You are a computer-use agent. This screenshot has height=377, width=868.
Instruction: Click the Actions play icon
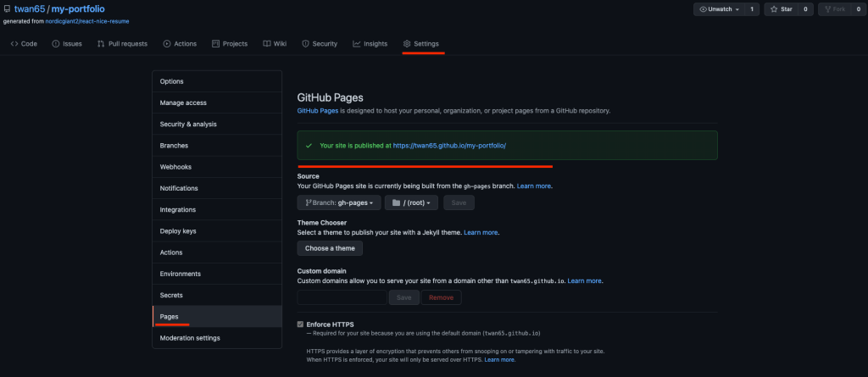click(167, 43)
